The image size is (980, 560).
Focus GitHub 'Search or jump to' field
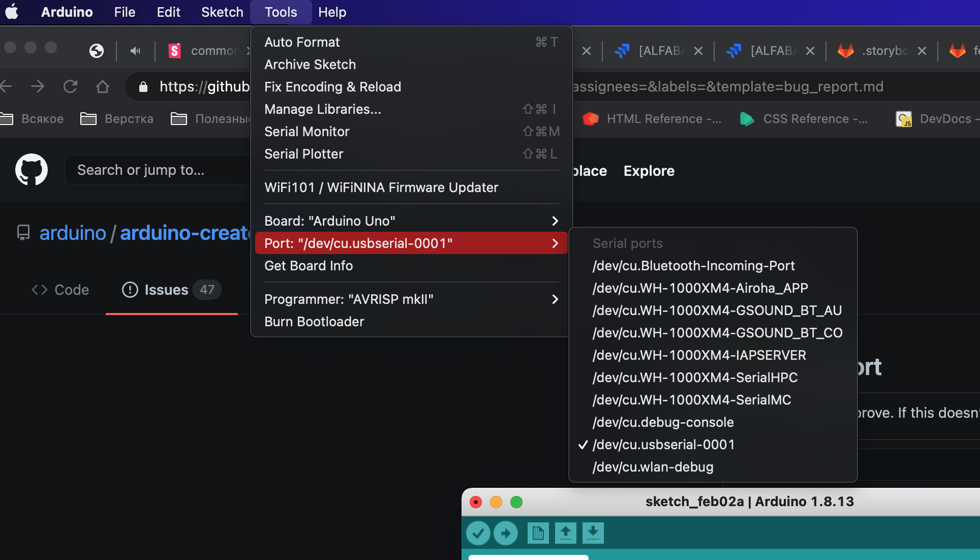click(158, 170)
